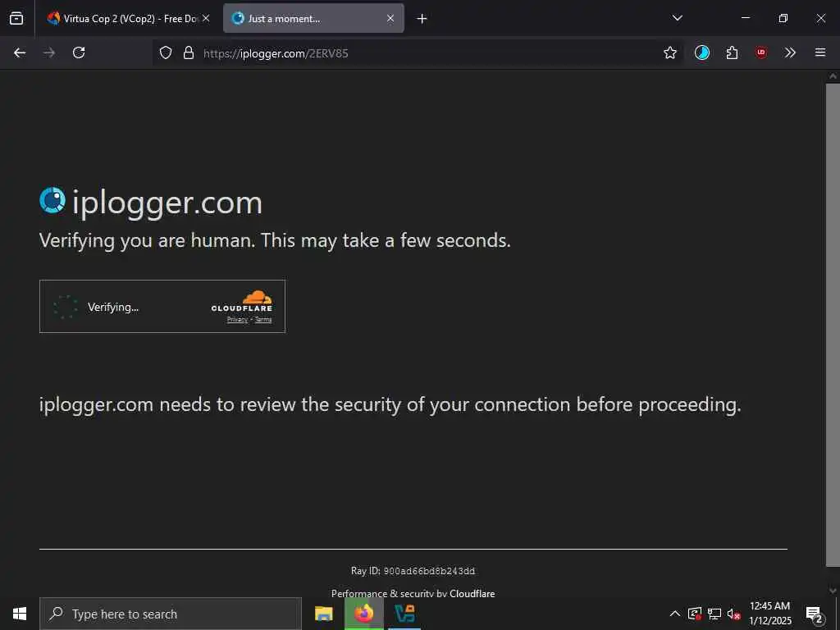Click the muted volume tray icon

(733, 614)
